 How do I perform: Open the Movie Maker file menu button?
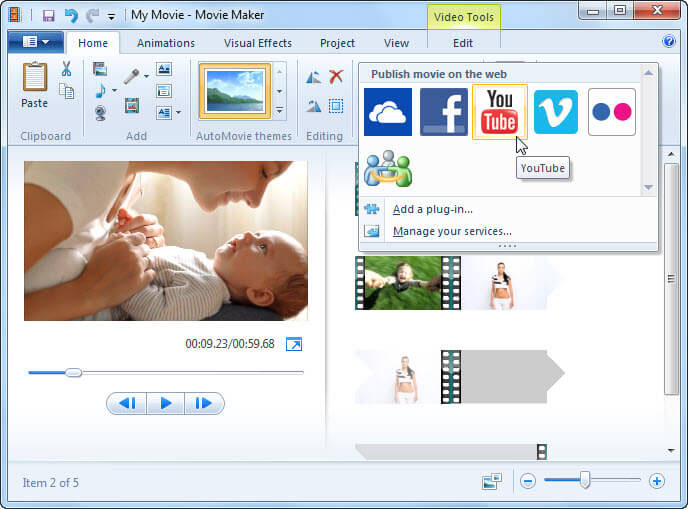coord(36,42)
